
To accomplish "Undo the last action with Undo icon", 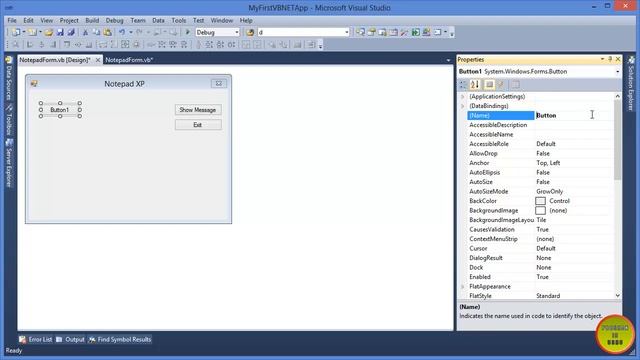I will [x=122, y=32].
